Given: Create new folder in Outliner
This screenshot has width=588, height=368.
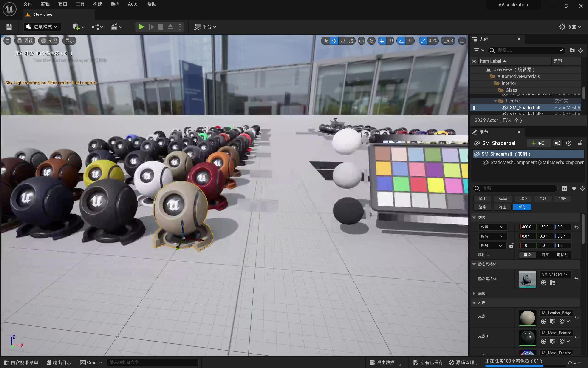Looking at the screenshot, I should pos(572,50).
